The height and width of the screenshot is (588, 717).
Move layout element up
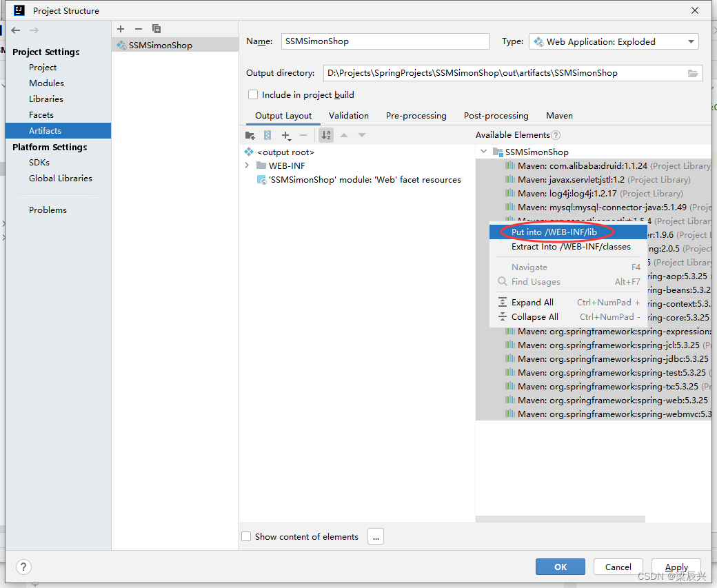[344, 135]
